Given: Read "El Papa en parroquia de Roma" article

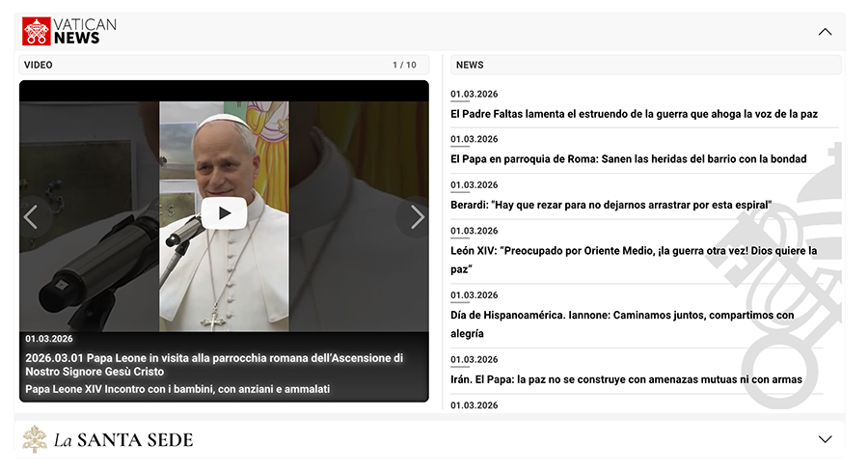Looking at the screenshot, I should [628, 159].
